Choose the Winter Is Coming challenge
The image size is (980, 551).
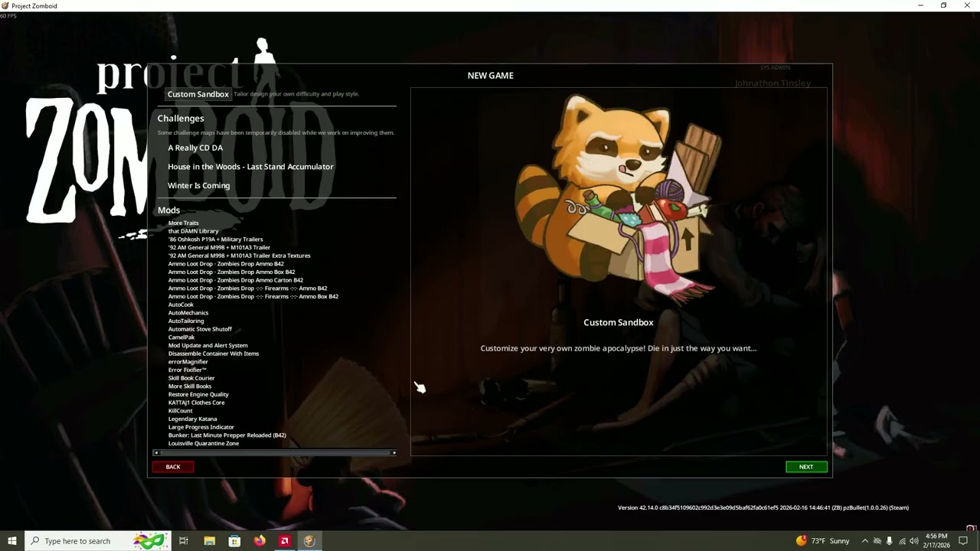tap(198, 185)
